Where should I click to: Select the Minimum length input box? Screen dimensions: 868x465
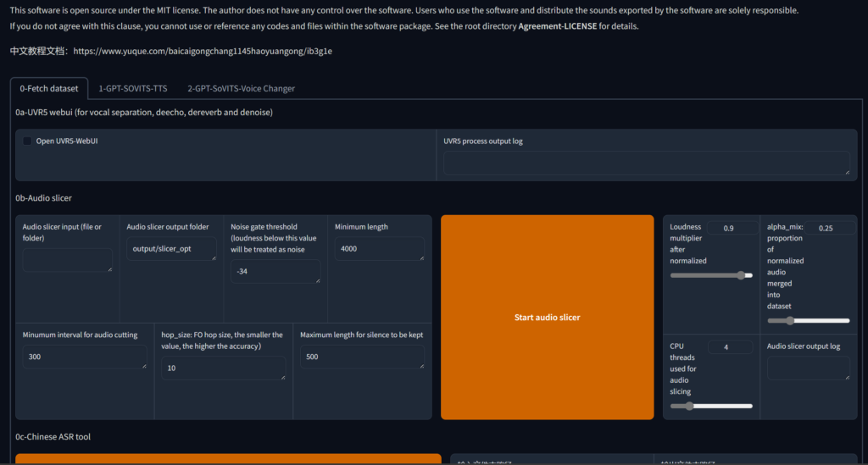coord(380,249)
